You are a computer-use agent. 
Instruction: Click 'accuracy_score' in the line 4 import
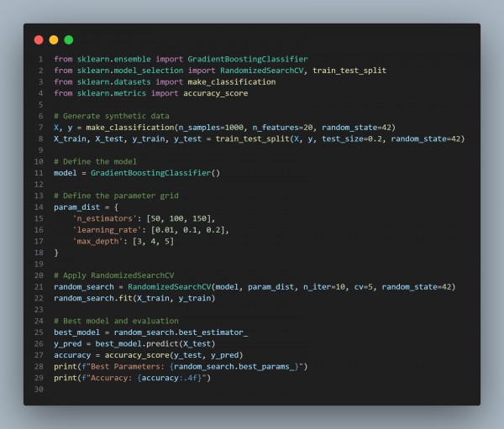pos(216,93)
